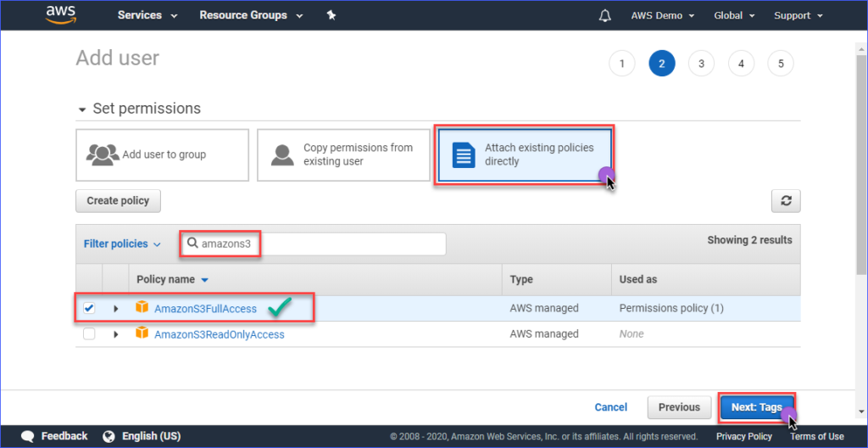
Task: Expand AmazonS3FullAccess policy details
Action: (115, 309)
